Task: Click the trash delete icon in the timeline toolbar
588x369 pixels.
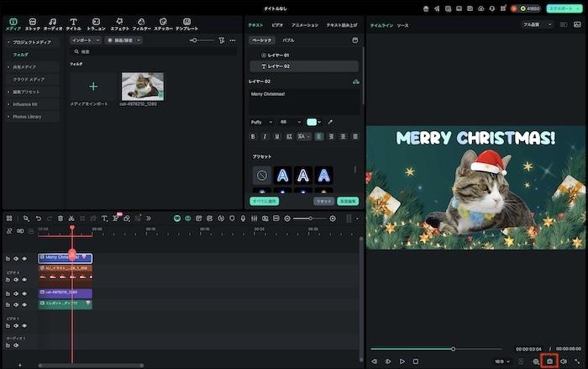Action: (x=60, y=219)
